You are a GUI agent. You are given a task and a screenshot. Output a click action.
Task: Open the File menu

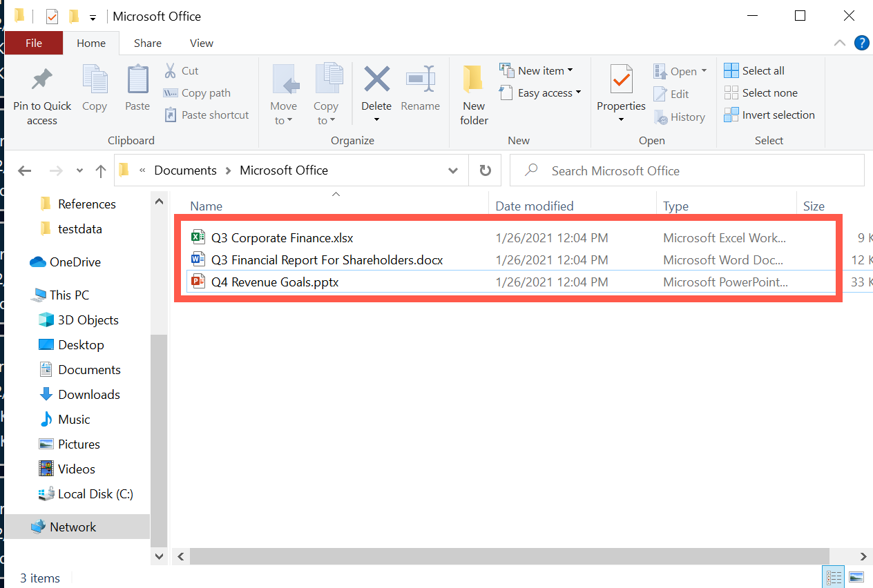[x=33, y=42]
